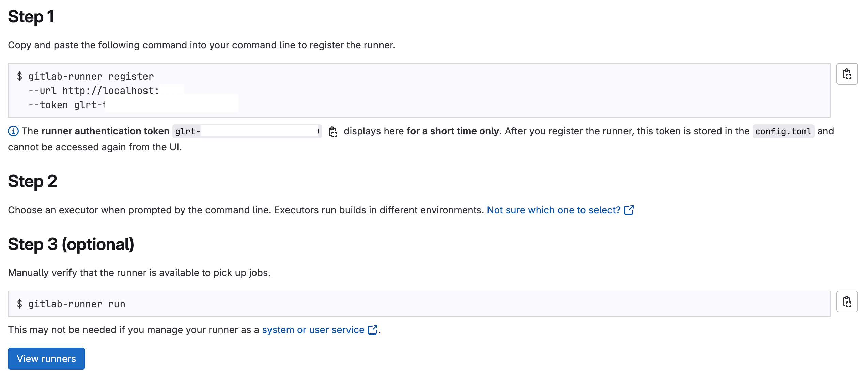Copy the runner authentication token

click(332, 132)
